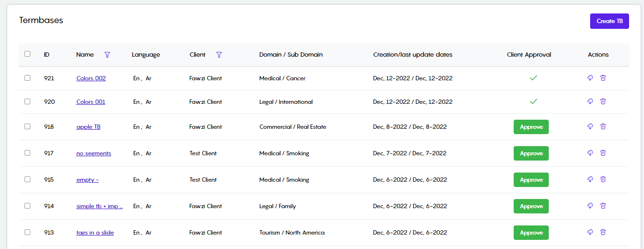Click Fawzi Client in row 921
The image size is (644, 249).
tap(206, 78)
